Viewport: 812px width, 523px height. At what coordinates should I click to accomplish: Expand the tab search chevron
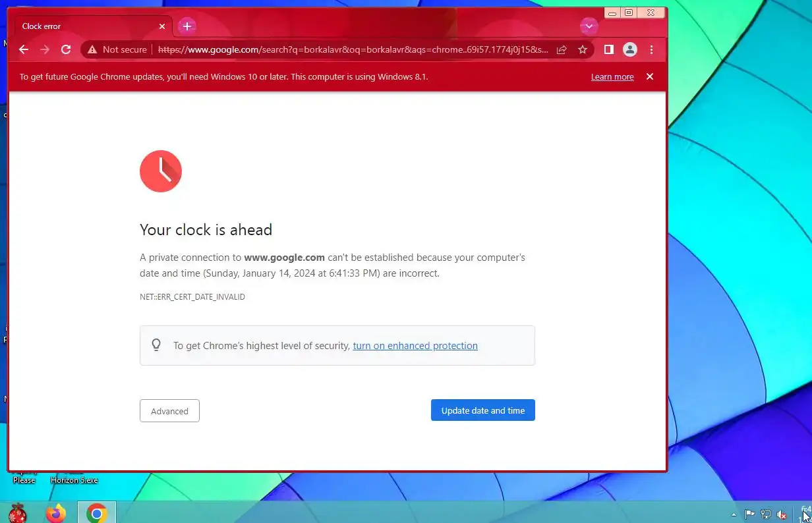(589, 26)
